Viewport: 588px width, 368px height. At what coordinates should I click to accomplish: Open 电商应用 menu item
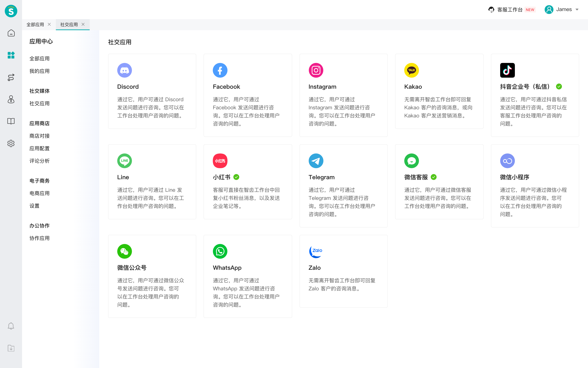click(x=39, y=193)
